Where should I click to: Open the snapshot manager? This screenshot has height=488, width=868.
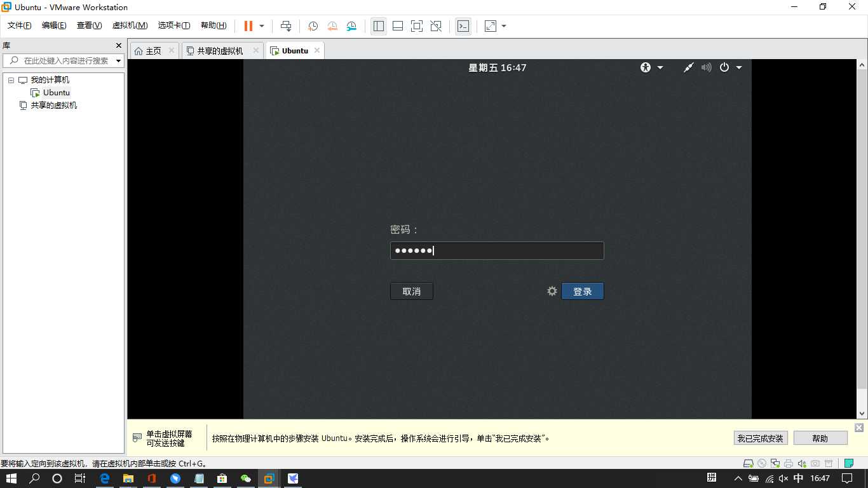(x=351, y=26)
